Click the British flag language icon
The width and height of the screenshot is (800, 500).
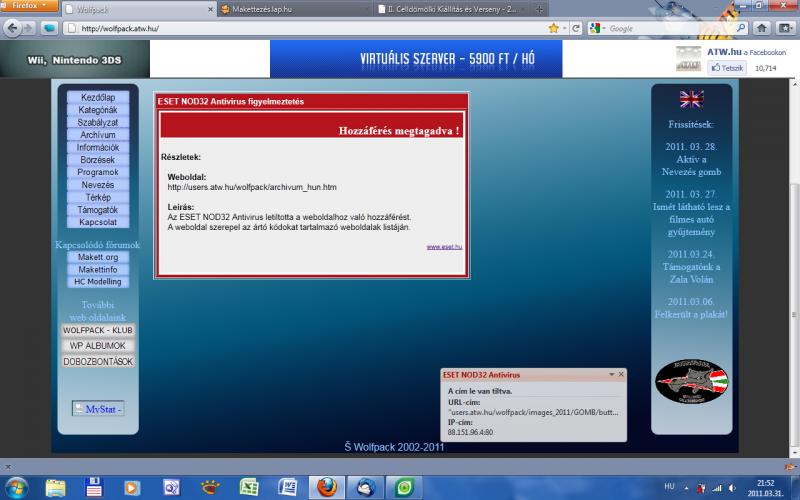tap(691, 98)
